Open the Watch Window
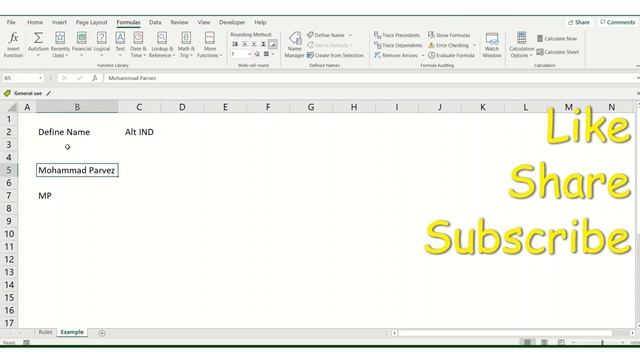The width and height of the screenshot is (640, 360). pos(492,45)
